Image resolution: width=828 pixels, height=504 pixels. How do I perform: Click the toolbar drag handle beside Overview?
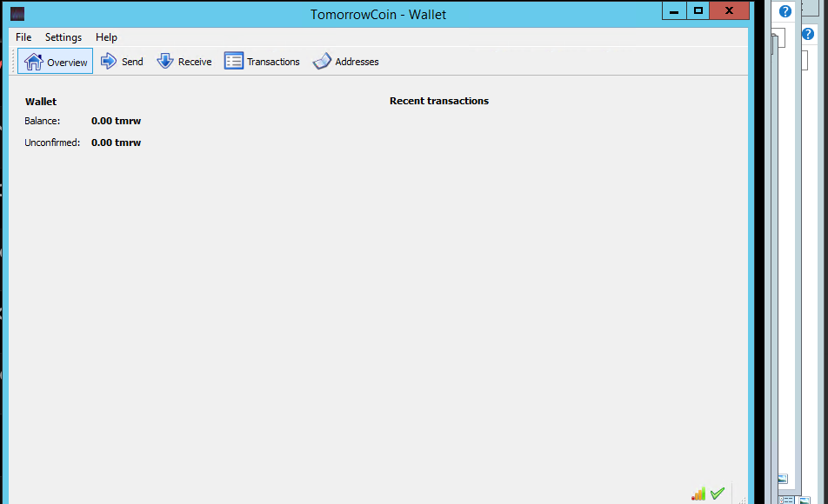(14, 61)
